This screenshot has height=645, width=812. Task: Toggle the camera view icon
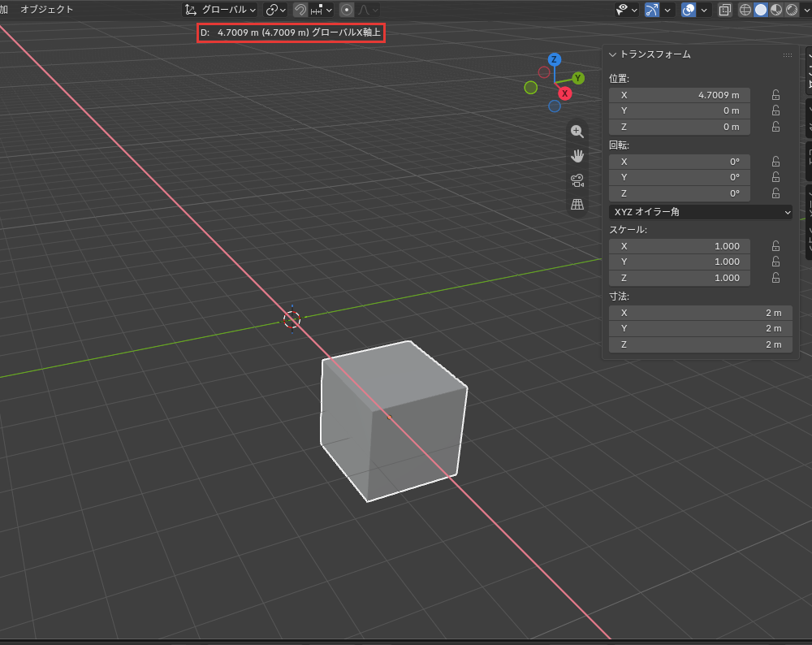[x=577, y=180]
